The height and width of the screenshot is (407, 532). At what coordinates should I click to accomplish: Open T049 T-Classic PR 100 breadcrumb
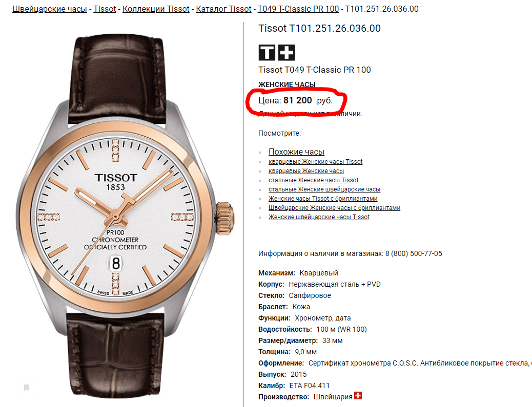(x=298, y=9)
